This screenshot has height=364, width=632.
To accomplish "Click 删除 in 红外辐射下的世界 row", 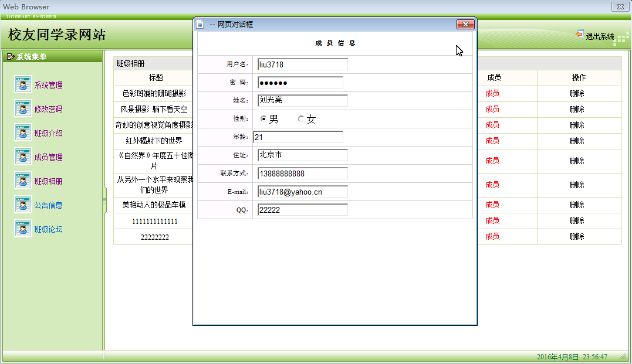I will (x=577, y=141).
